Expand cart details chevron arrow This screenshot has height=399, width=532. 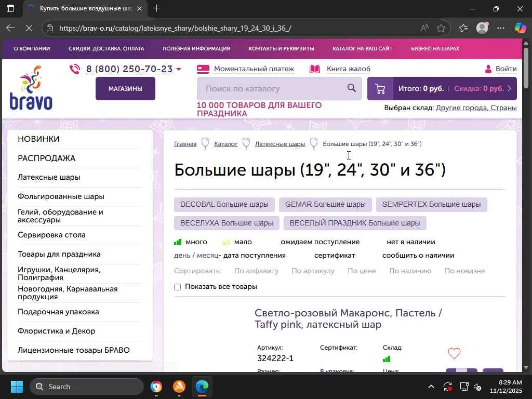[x=509, y=88]
